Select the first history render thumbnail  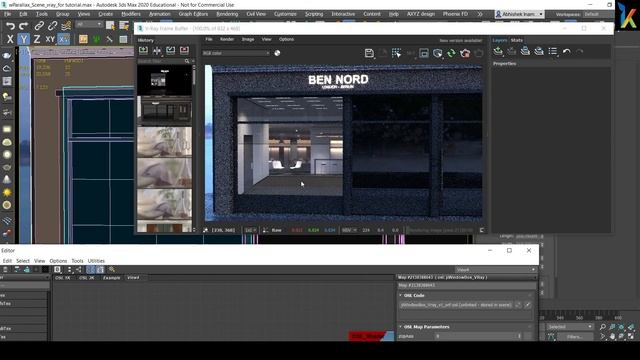164,81
